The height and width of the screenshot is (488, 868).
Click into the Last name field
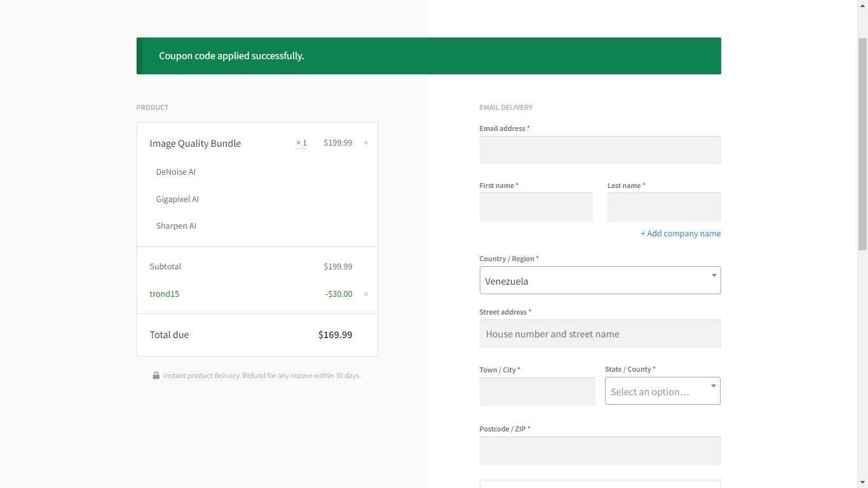(x=664, y=208)
